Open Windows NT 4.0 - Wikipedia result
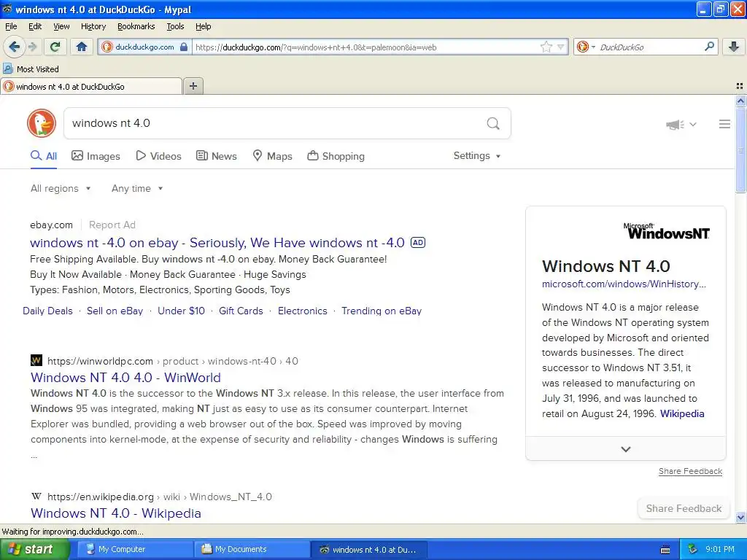This screenshot has height=560, width=747. [x=116, y=513]
